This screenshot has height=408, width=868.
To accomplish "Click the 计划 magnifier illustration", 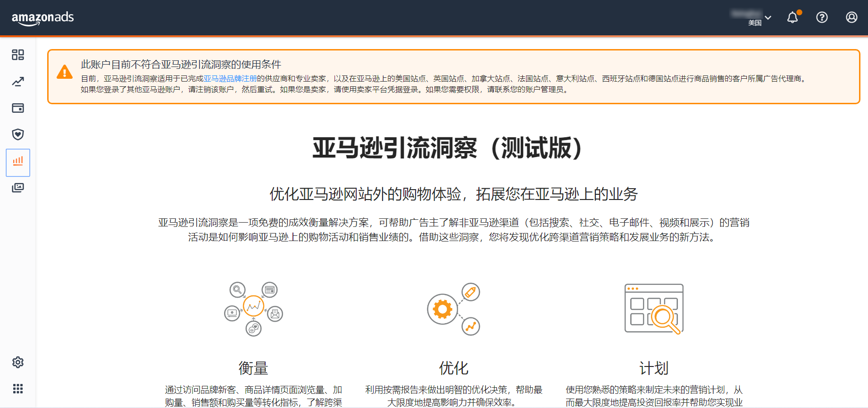I will [x=654, y=309].
